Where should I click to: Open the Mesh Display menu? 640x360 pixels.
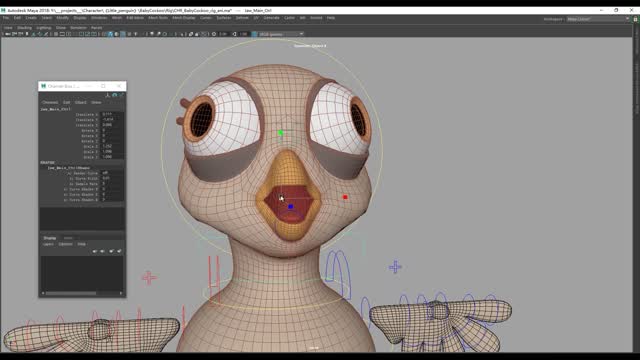click(184, 18)
